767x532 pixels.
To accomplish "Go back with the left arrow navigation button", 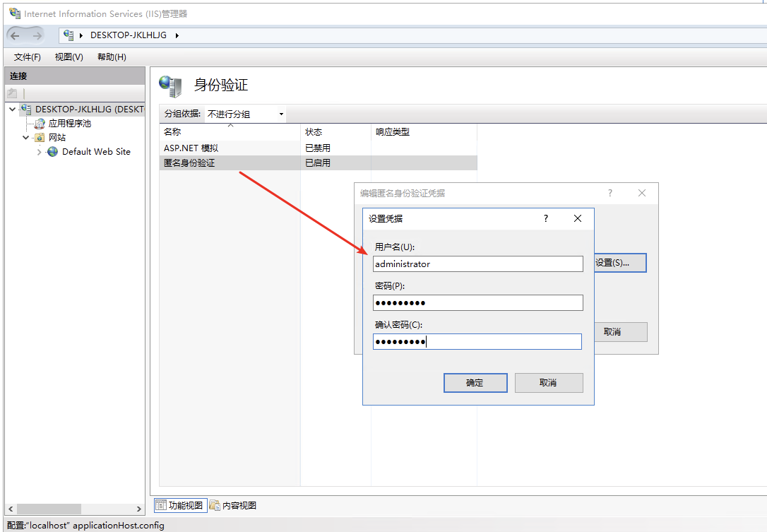I will coord(15,35).
